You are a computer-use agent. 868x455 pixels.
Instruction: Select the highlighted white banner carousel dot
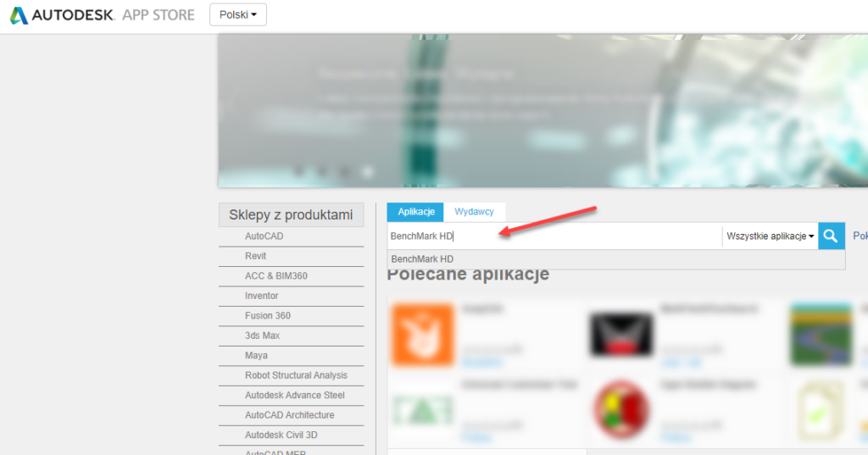click(367, 171)
